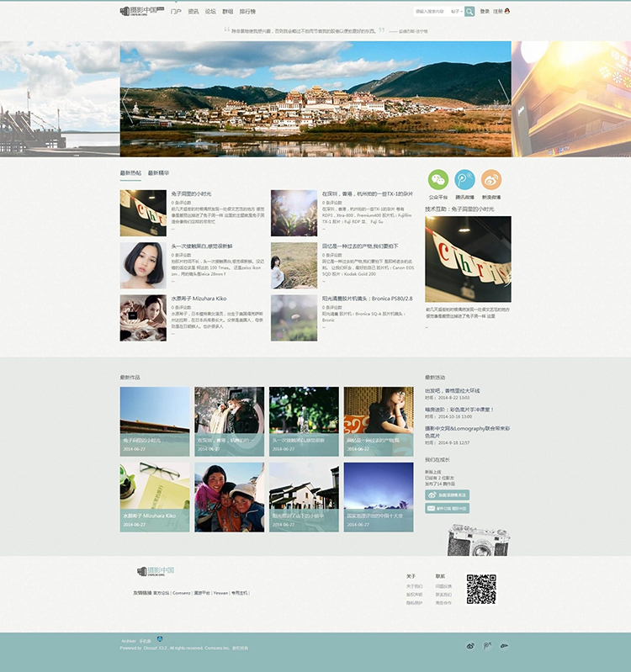631x672 pixels.
Task: Click first link under 关于 column
Action: [414, 586]
